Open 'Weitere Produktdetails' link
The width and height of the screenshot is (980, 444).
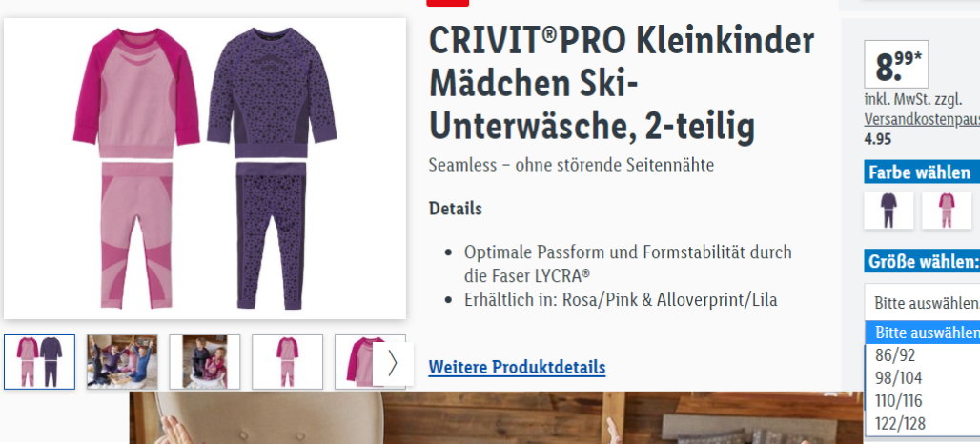click(517, 367)
